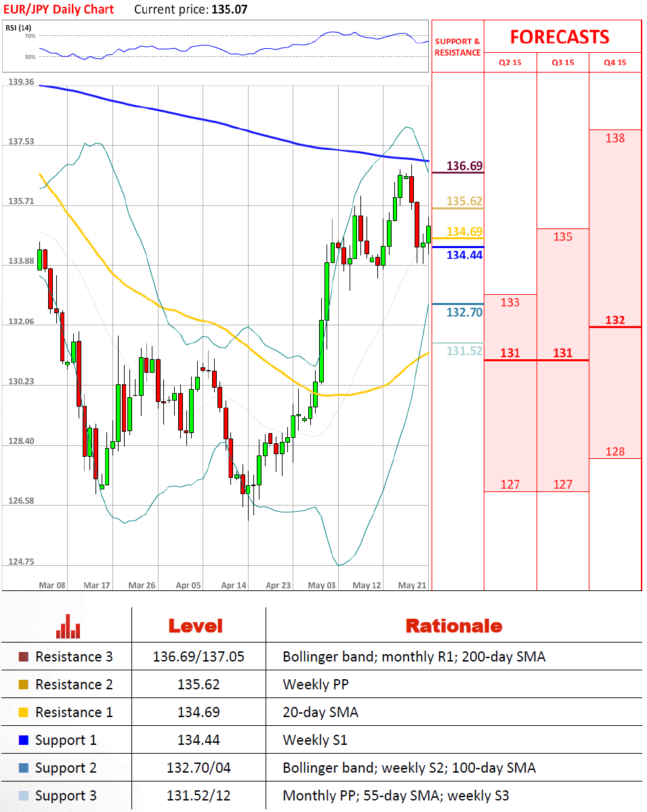Click the Resistance 3 dark red swatch
The image size is (647, 812).
(23, 657)
